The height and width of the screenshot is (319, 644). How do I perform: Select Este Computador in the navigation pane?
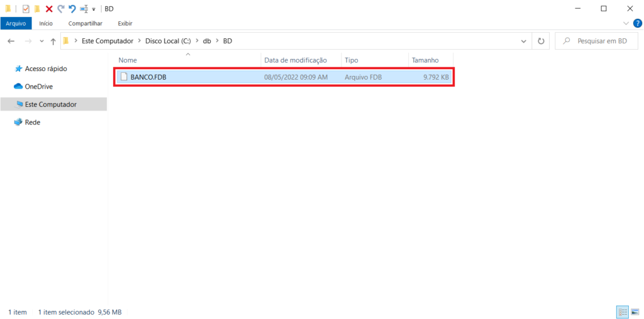pyautogui.click(x=53, y=105)
